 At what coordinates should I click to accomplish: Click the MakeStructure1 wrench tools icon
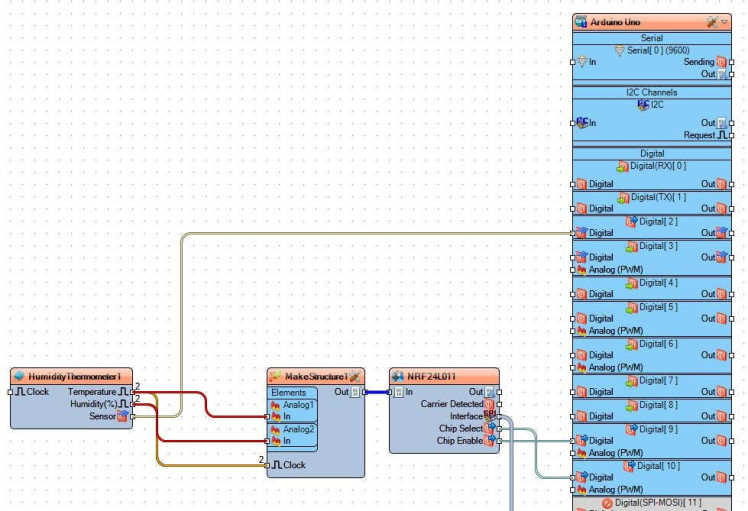click(x=355, y=376)
